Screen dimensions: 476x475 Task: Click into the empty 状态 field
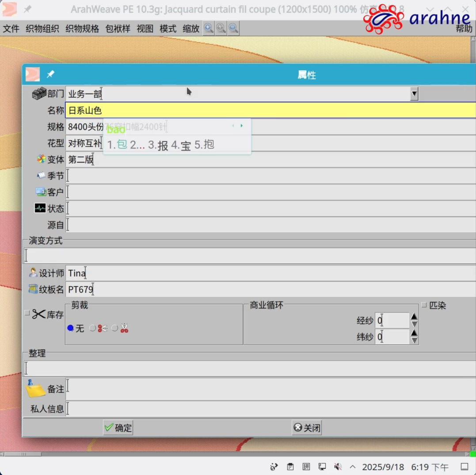(x=270, y=208)
